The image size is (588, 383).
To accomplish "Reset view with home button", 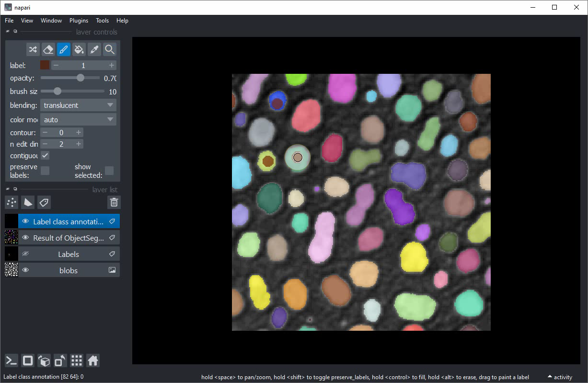I will 93,360.
